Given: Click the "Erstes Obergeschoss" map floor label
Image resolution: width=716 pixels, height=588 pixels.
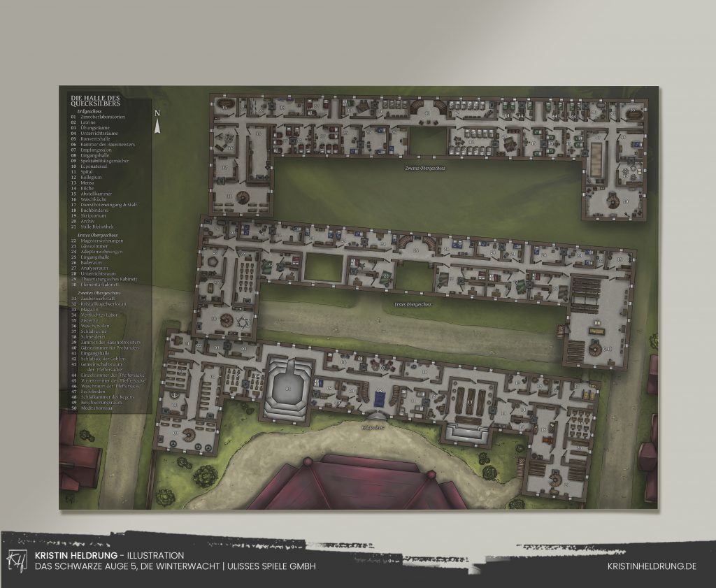Looking at the screenshot, I should [x=413, y=304].
